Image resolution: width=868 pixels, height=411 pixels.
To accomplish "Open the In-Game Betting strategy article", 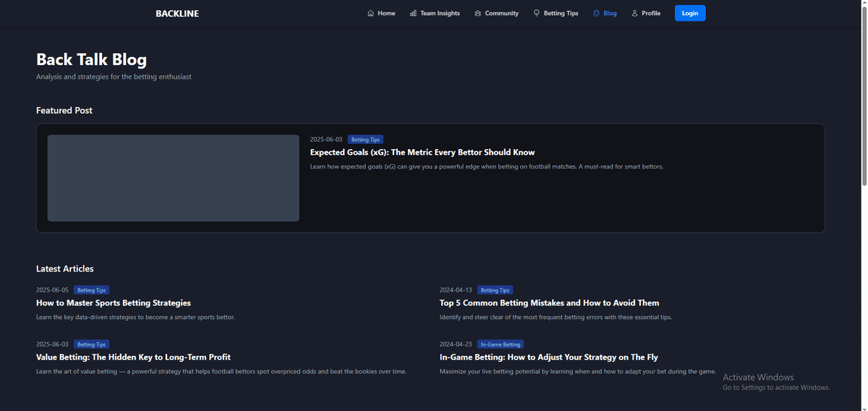I will [x=548, y=357].
